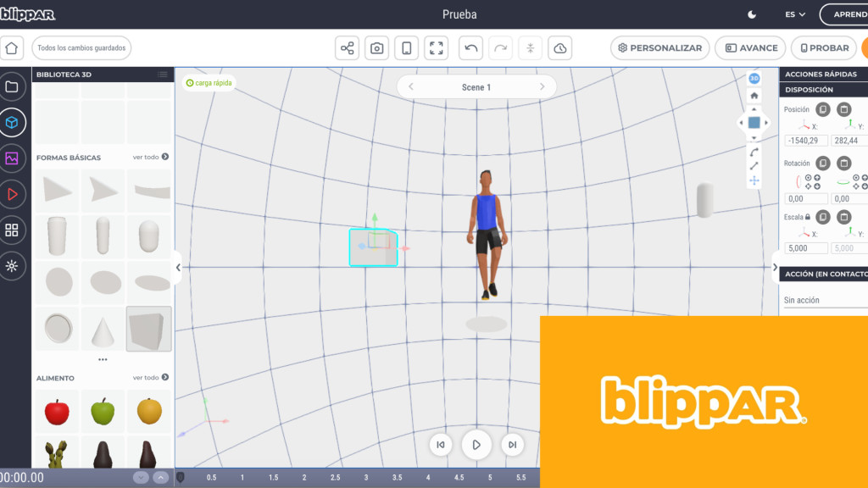
Task: Select the lighting sun icon in sidebar
Action: (13, 266)
